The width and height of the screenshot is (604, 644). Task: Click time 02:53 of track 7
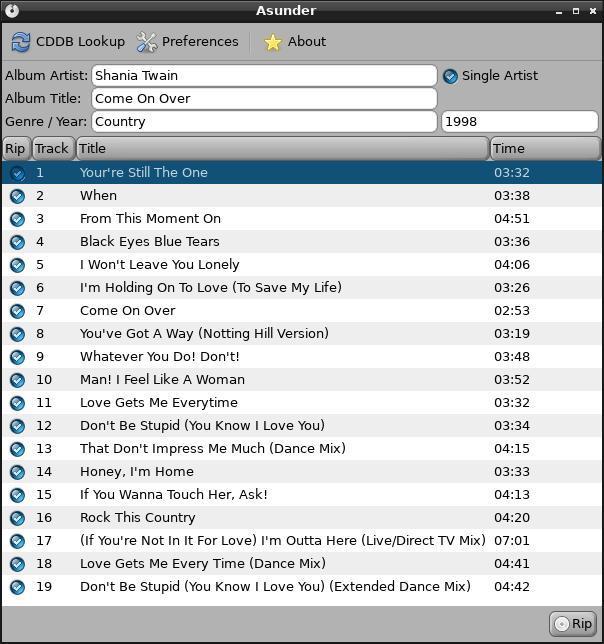point(512,310)
